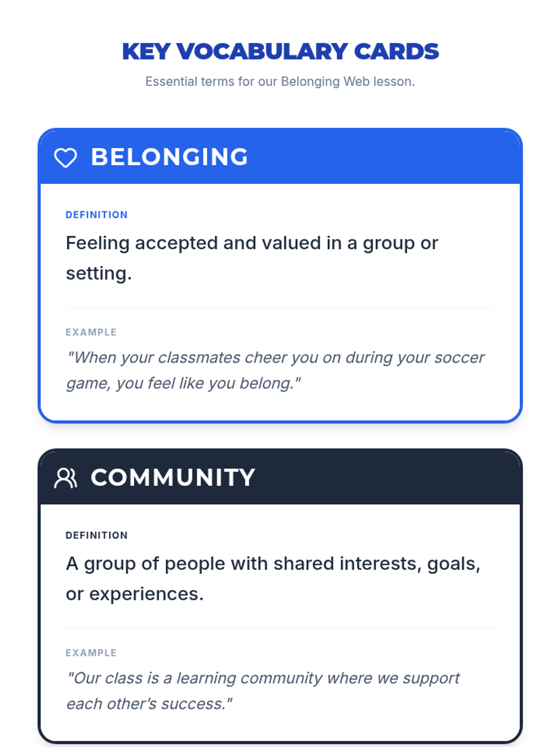
Task: Click the word 'setting.' in Belonging definition
Action: pyautogui.click(x=98, y=274)
